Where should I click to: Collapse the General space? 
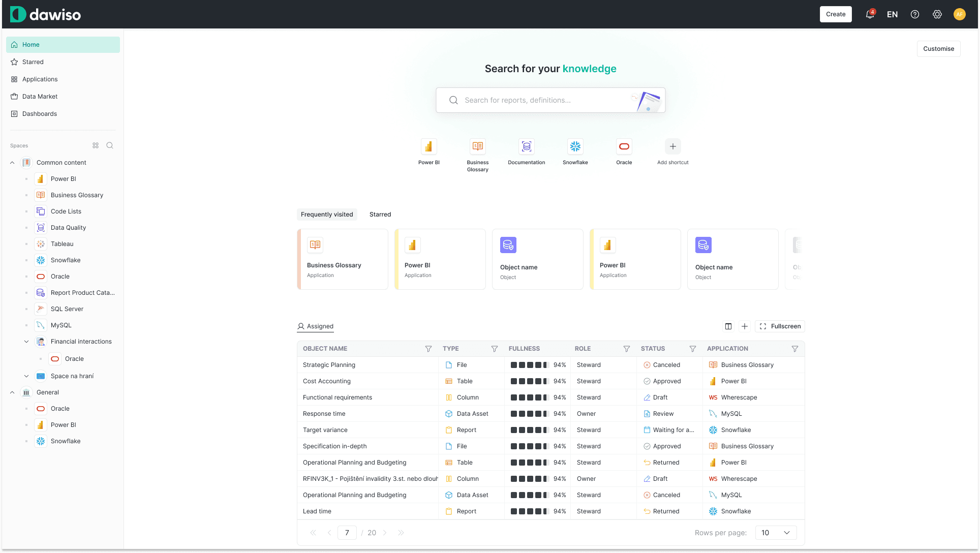12,392
